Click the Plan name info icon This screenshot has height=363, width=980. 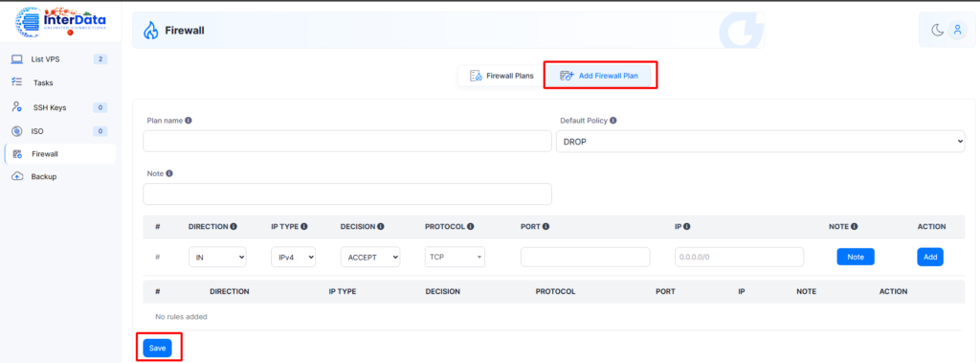[189, 120]
